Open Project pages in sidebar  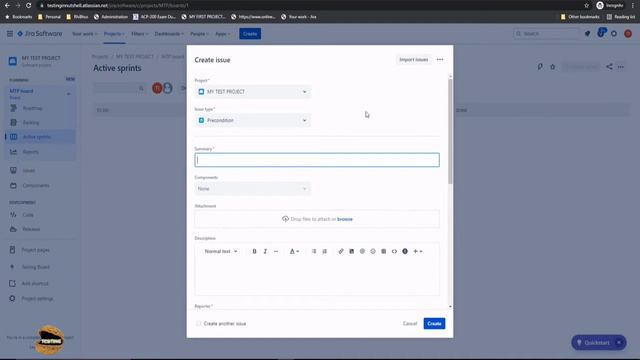[40, 250]
